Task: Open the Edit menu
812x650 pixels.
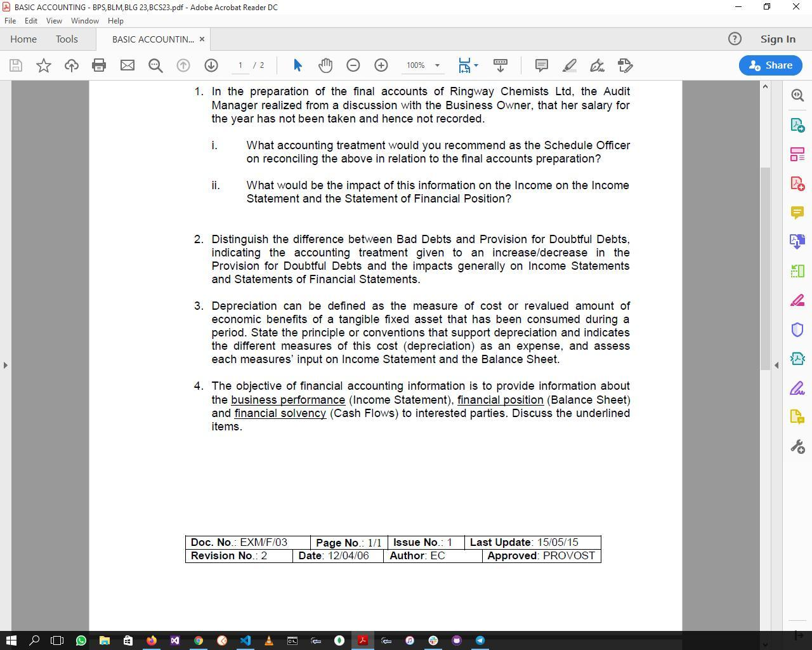Action: (31, 21)
